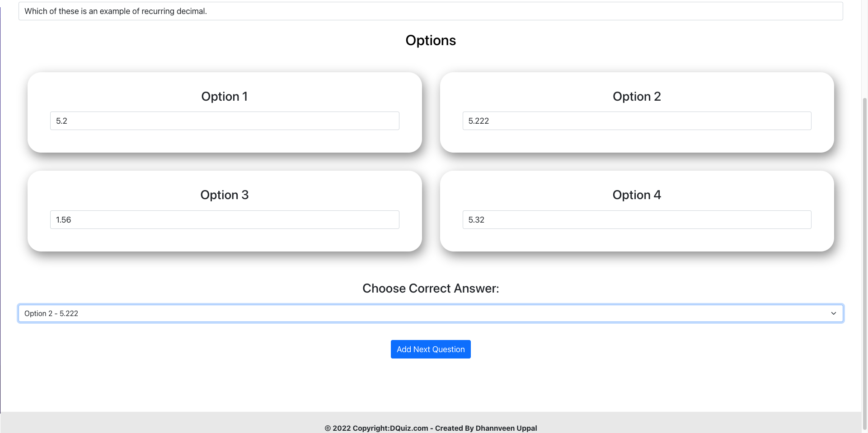Screen dimensions: 868x433
Task: Click the vertical page scrollbar
Action: click(865, 262)
